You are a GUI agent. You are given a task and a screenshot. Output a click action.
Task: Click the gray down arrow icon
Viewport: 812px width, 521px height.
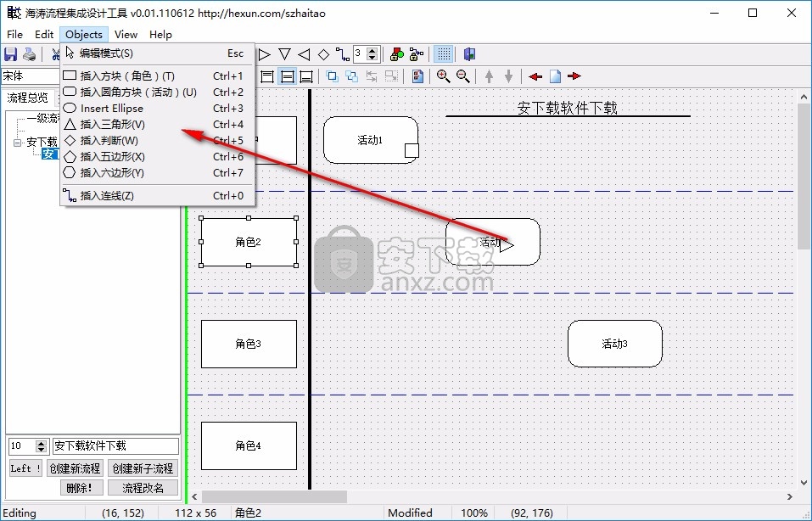(508, 76)
